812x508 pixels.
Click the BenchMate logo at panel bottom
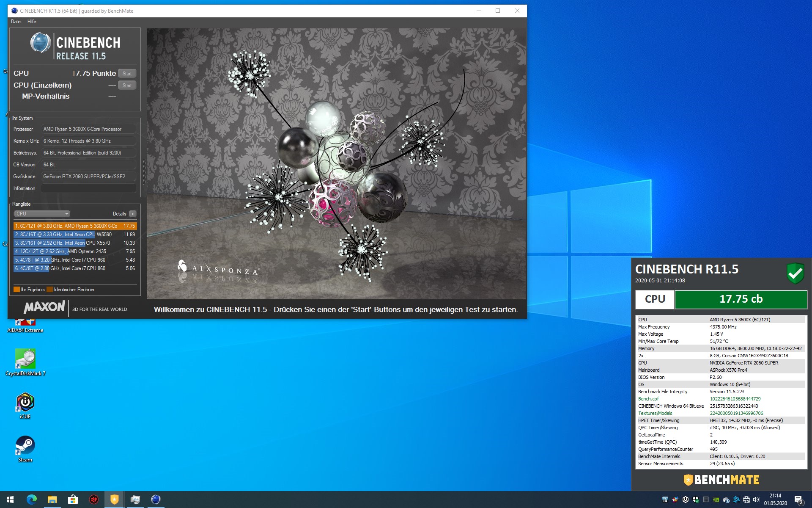coord(721,480)
